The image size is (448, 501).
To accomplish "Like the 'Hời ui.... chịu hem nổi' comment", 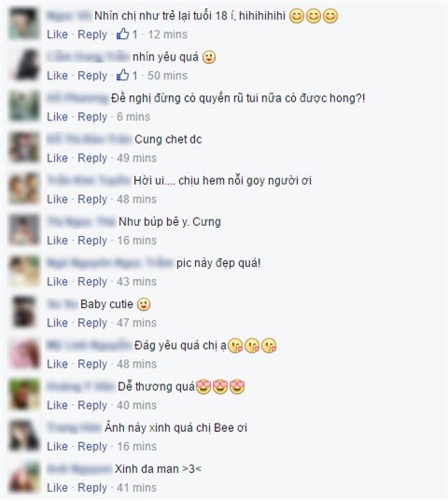I will click(x=57, y=199).
